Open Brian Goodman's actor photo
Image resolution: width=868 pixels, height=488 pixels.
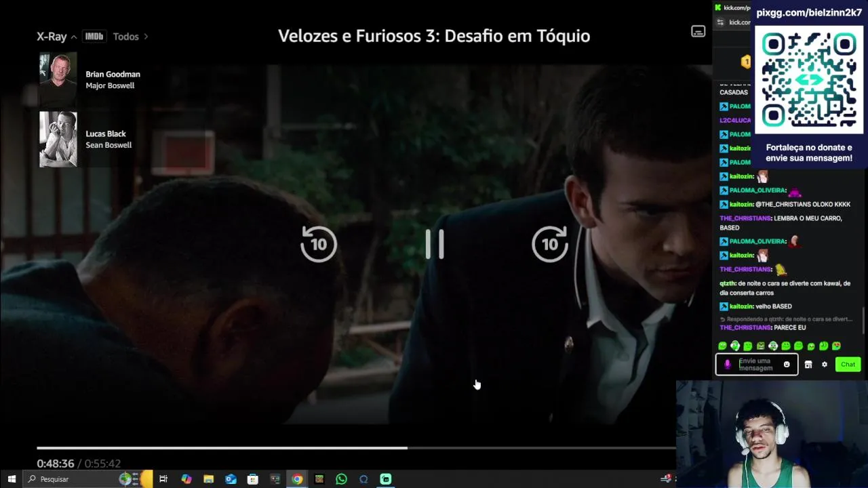point(58,79)
